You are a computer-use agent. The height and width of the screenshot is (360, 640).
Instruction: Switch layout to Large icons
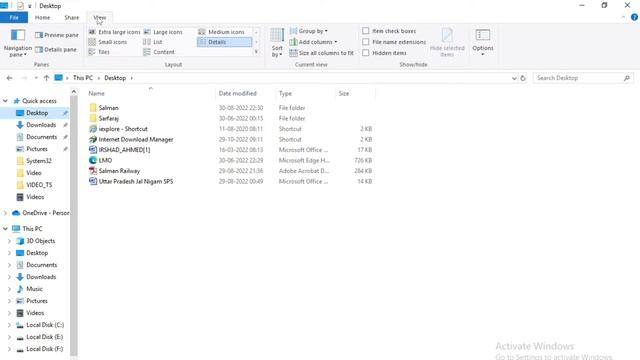(x=163, y=32)
